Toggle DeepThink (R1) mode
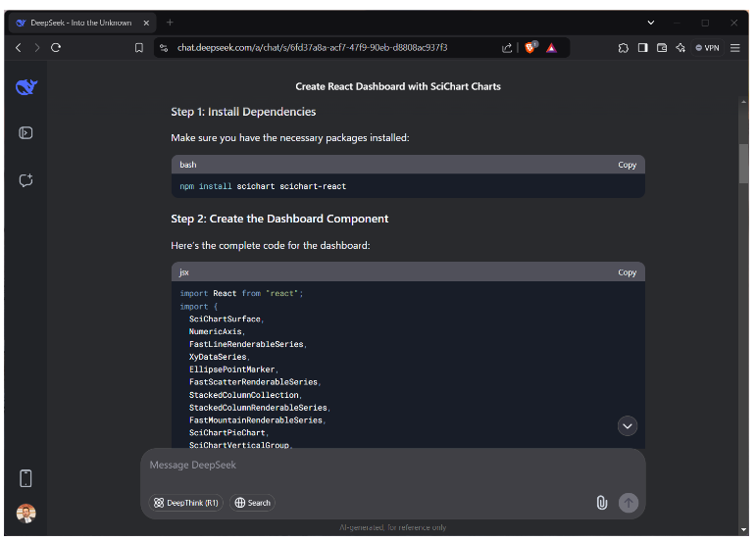 [186, 503]
